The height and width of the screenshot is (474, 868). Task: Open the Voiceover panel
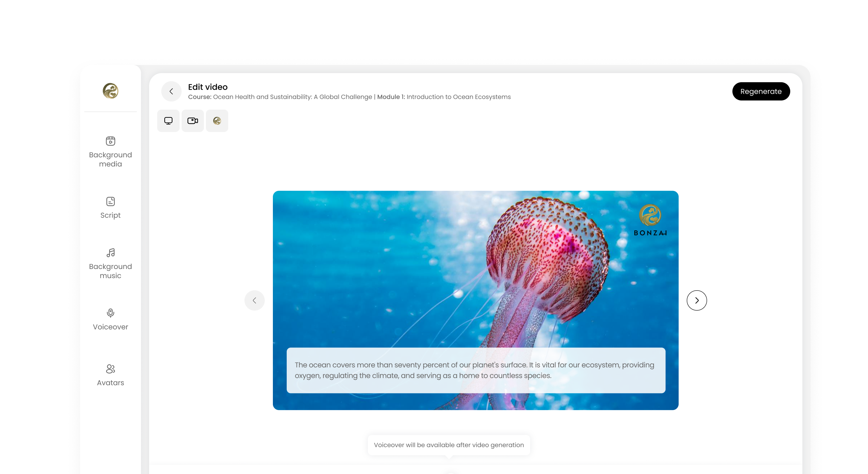[x=110, y=320]
